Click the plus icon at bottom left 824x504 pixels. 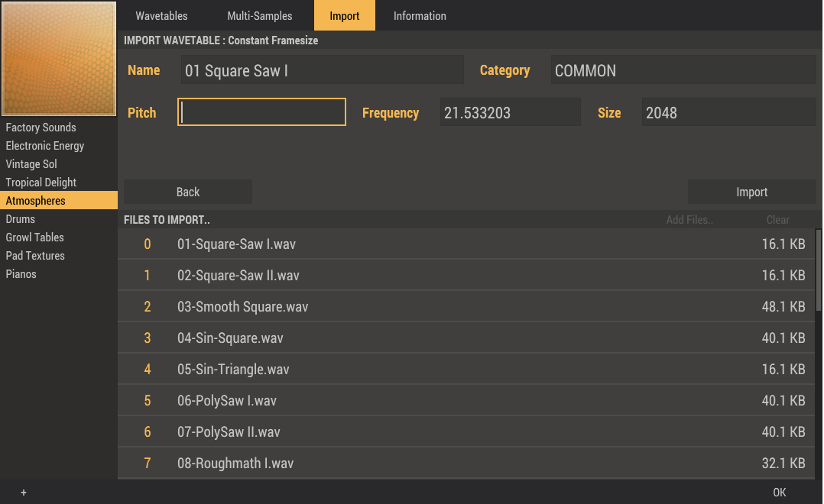(24, 493)
